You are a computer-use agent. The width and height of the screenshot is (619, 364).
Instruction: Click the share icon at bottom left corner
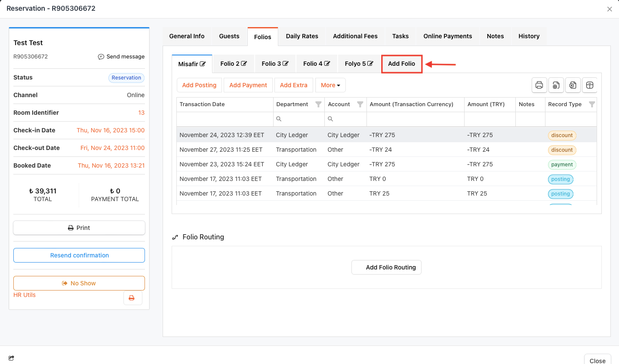click(11, 358)
